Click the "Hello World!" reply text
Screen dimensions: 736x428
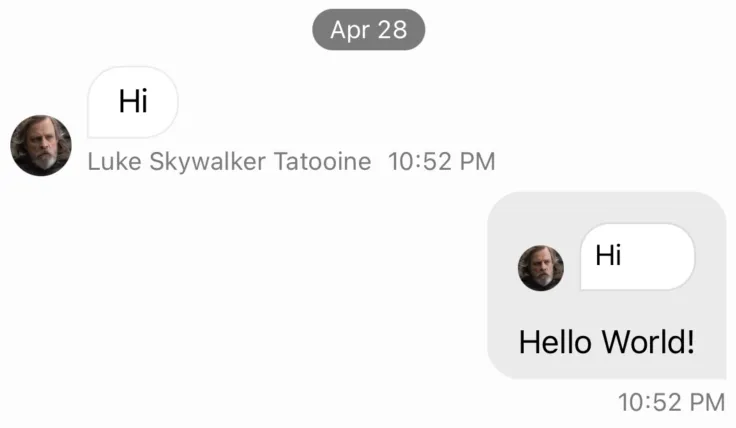606,342
